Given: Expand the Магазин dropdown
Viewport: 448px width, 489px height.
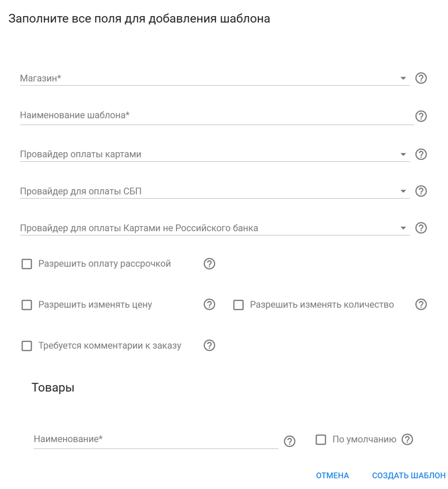Looking at the screenshot, I should [x=215, y=78].
